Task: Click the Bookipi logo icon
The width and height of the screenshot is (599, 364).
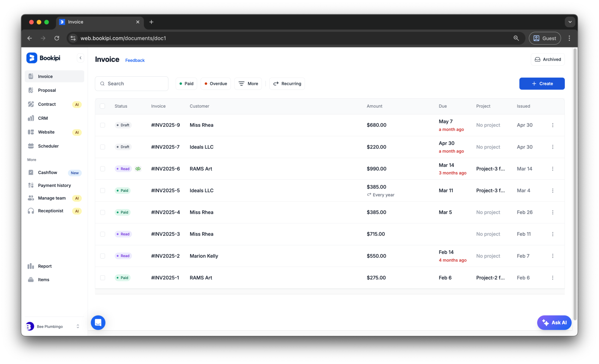Action: coord(32,58)
